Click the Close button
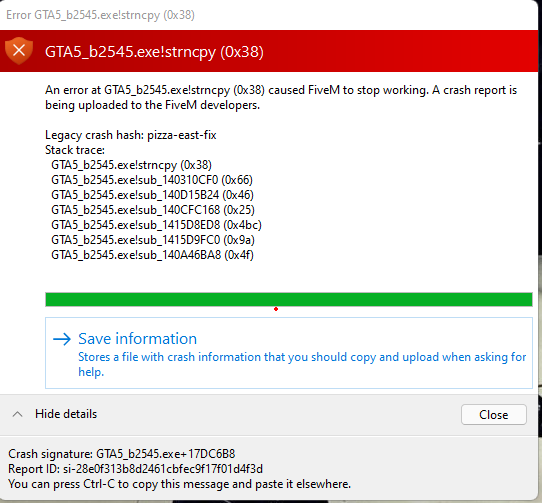Image resolution: width=542 pixels, height=503 pixels. [x=494, y=414]
